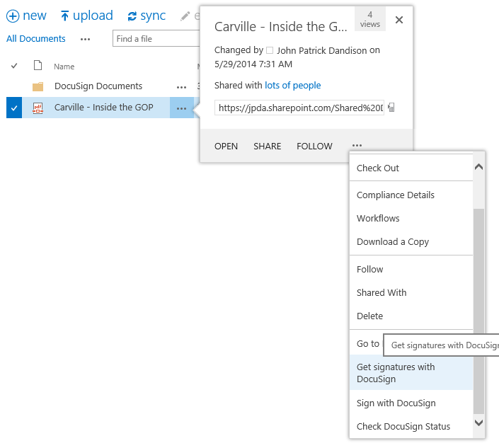499x448 pixels.
Task: Click the DocuSign Documents folder icon
Action: (38, 86)
